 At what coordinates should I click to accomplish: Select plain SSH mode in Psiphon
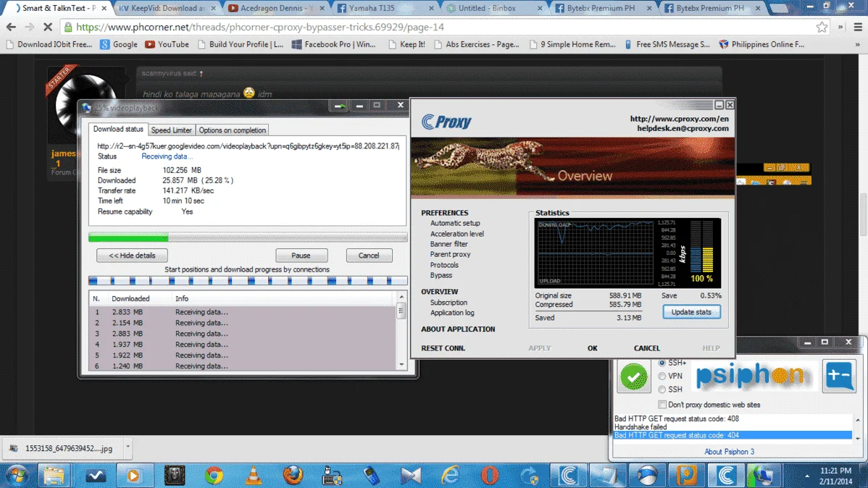click(662, 390)
